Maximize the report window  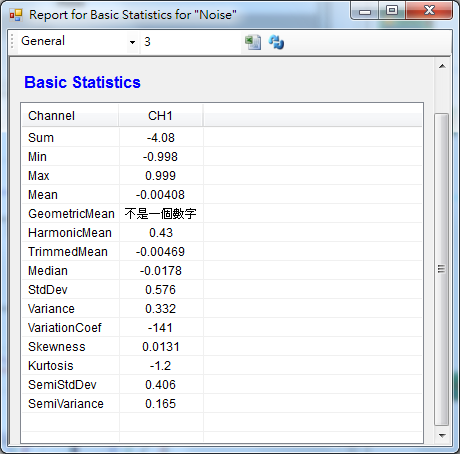[392, 11]
